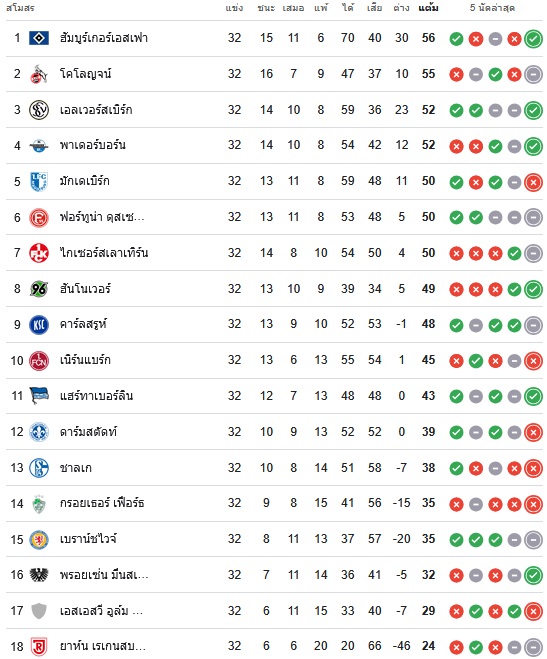Screen dimensions: 547x659
Task: Click the Hamburger SV club crest
Action: 39,38
